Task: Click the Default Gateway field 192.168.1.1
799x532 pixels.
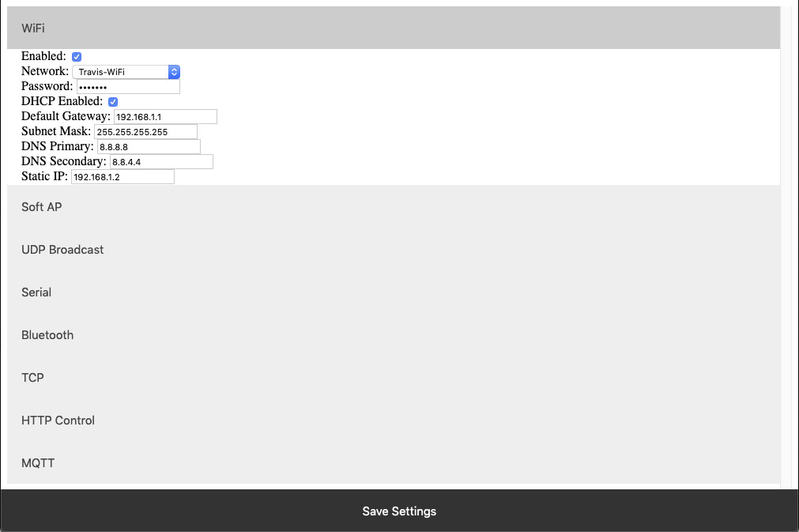Action: (x=165, y=117)
